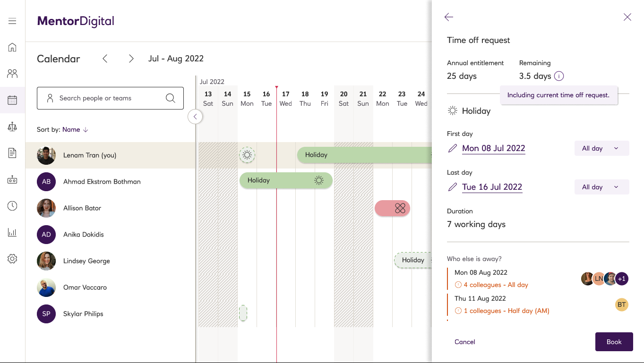Go to Home via the sidebar house icon
This screenshot has height=363, width=644.
tap(12, 47)
